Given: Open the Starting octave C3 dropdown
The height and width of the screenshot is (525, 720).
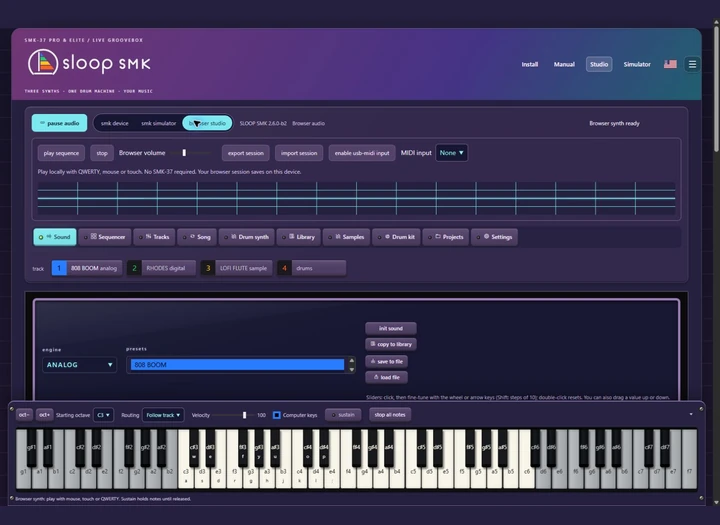Looking at the screenshot, I should pyautogui.click(x=103, y=415).
